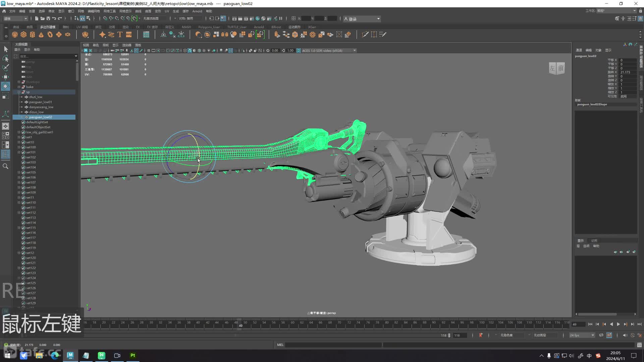Click 对象 in the Channel Box menu
This screenshot has width=644, height=362.
[x=598, y=50]
